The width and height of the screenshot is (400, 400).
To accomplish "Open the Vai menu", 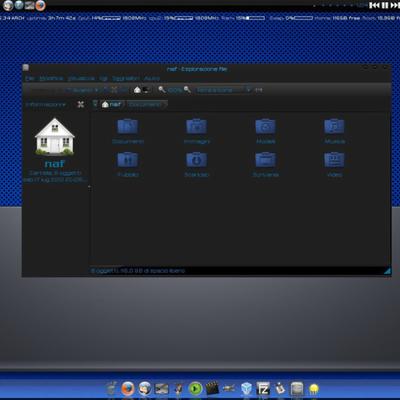I will tap(103, 78).
